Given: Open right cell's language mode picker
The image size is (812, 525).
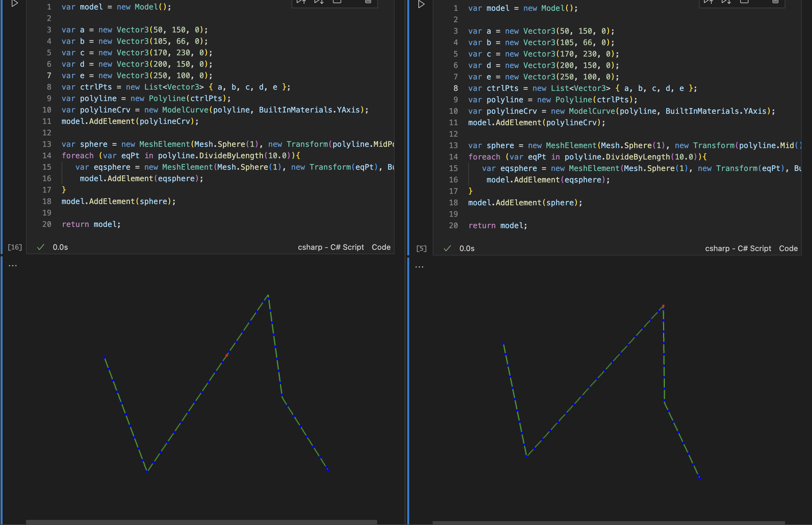Looking at the screenshot, I should coord(738,248).
